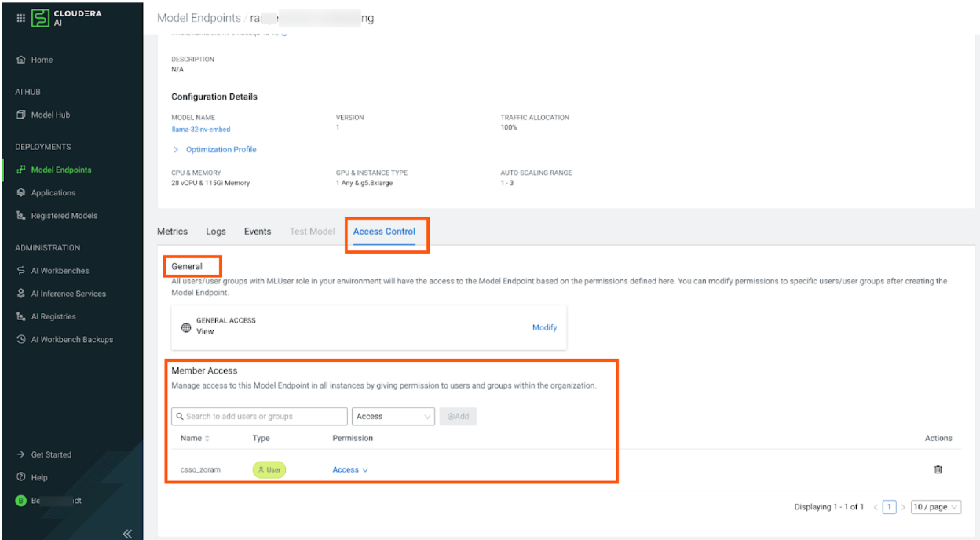
Task: Open the Help section
Action: point(38,477)
